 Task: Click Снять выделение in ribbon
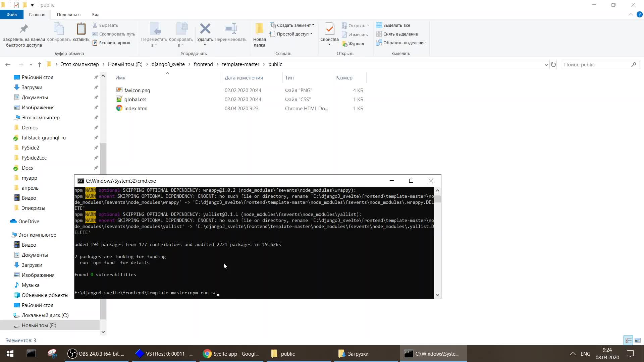tap(397, 34)
